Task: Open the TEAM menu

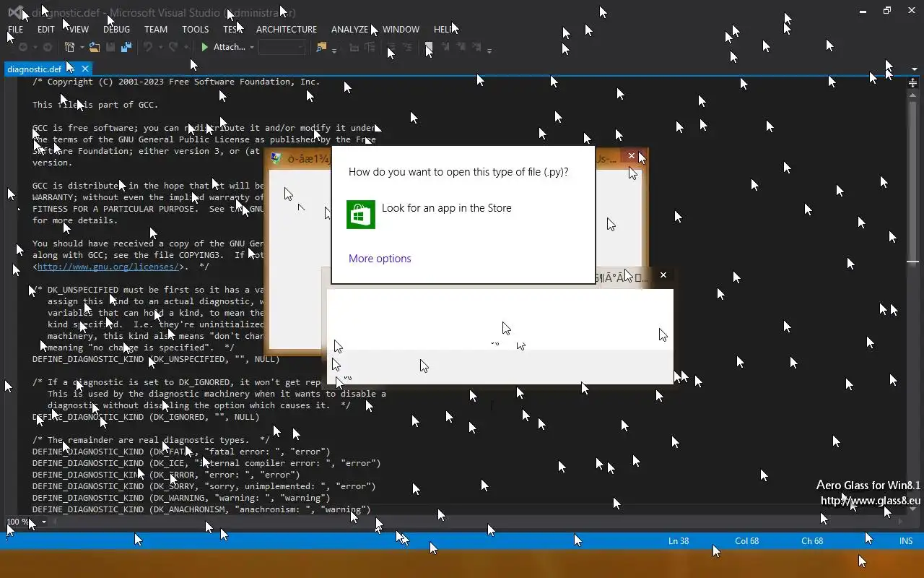Action: [x=156, y=30]
